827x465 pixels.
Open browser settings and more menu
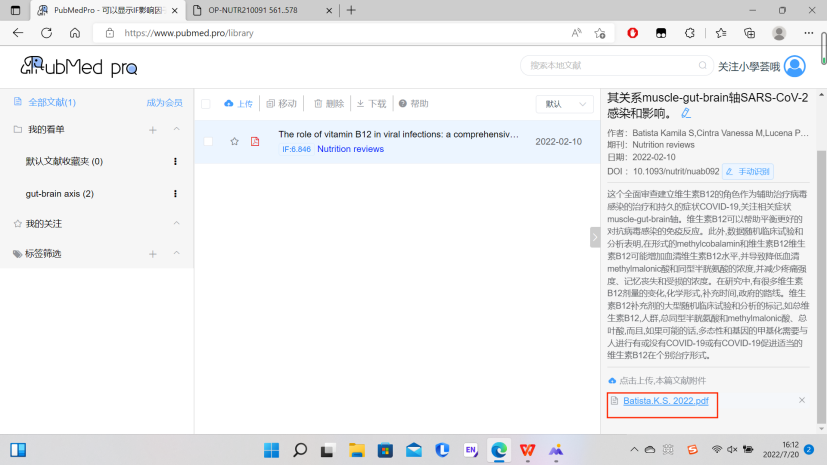[x=809, y=33]
